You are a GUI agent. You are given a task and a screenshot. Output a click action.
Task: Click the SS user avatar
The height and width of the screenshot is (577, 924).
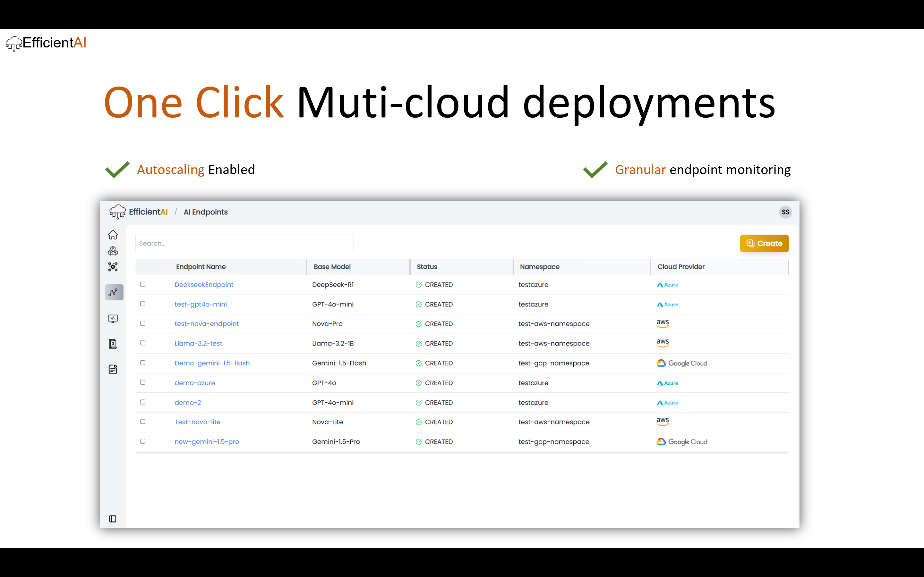[785, 212]
